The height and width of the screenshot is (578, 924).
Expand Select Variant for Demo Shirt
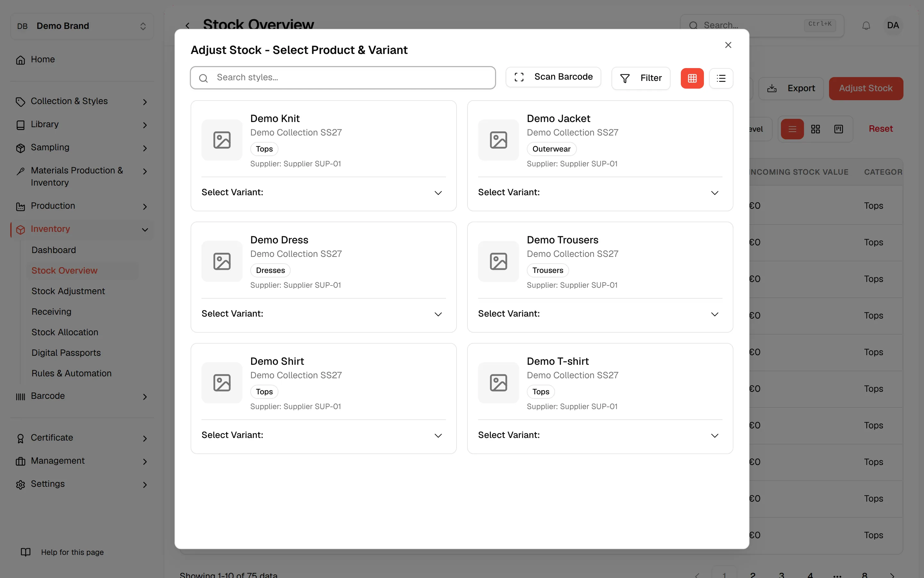click(x=323, y=435)
